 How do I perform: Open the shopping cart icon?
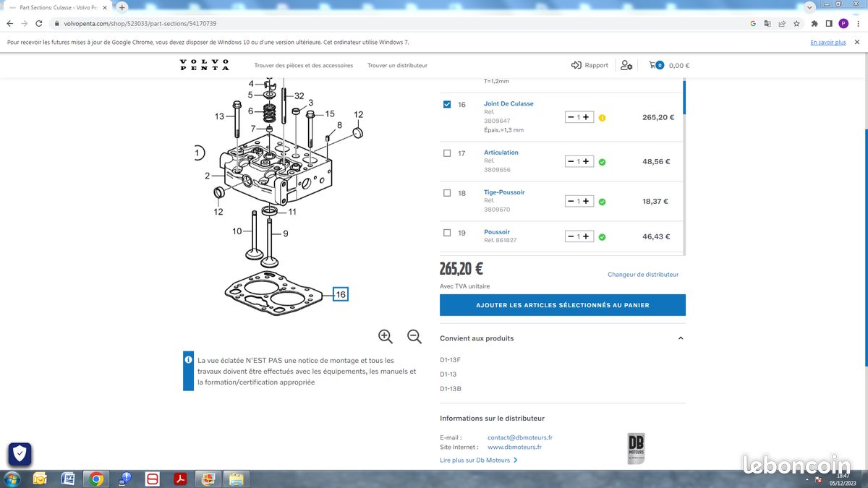pos(656,65)
